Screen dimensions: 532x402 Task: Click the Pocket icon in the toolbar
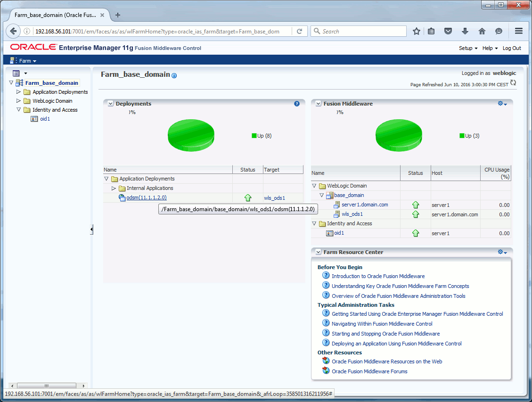pyautogui.click(x=448, y=31)
